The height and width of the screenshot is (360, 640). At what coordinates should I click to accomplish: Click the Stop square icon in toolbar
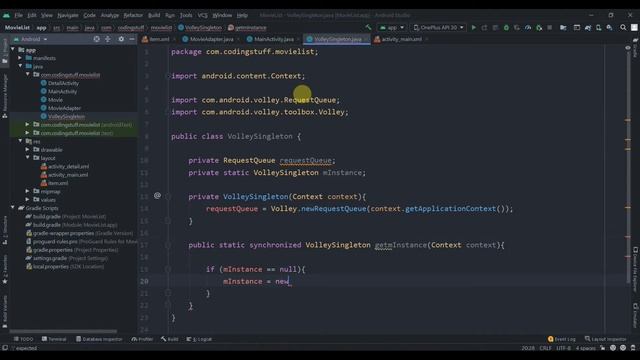(550, 27)
